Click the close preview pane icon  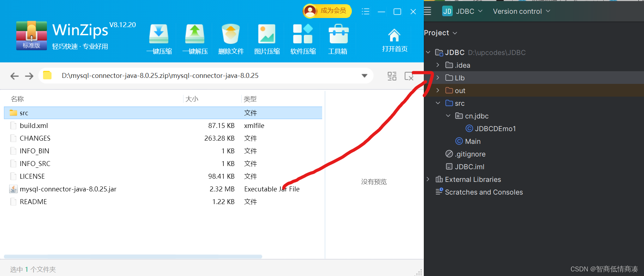tap(409, 76)
